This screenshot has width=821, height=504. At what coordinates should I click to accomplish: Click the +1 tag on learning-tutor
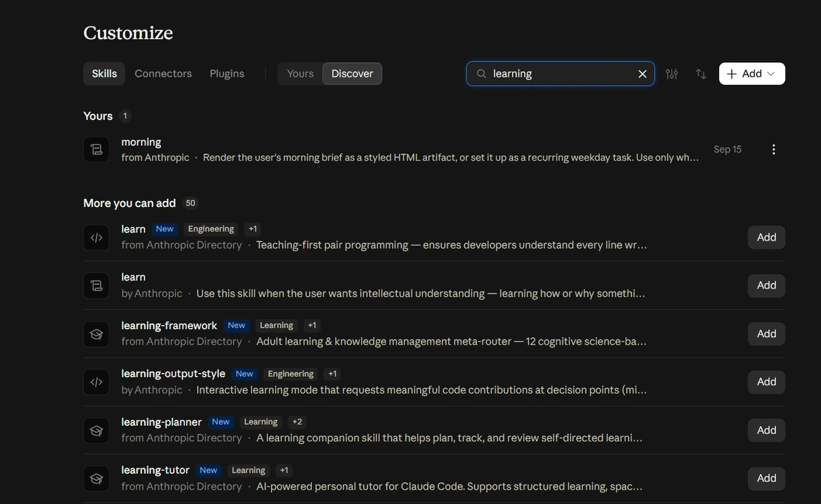[284, 470]
